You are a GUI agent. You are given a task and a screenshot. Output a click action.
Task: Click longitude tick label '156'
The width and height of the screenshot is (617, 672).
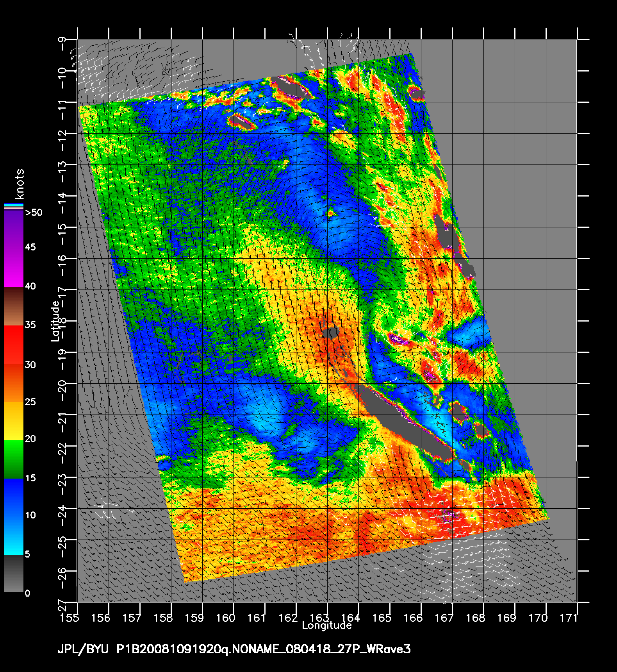point(100,618)
